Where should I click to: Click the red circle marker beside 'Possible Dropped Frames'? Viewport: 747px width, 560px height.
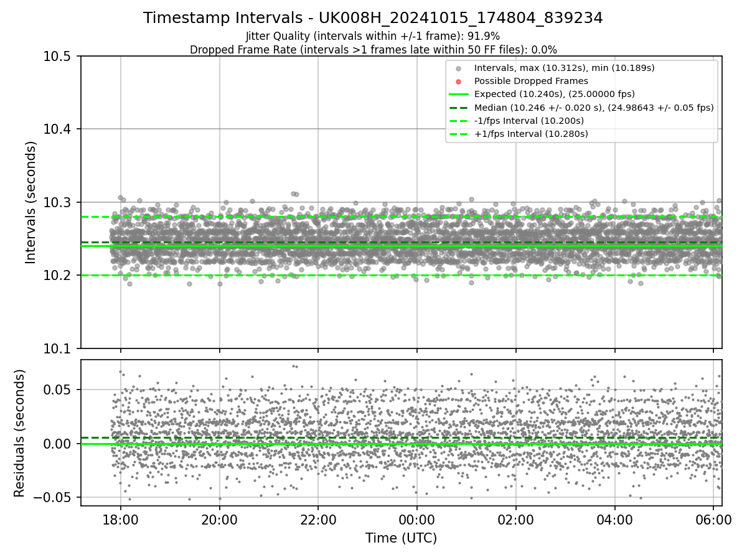(x=458, y=82)
